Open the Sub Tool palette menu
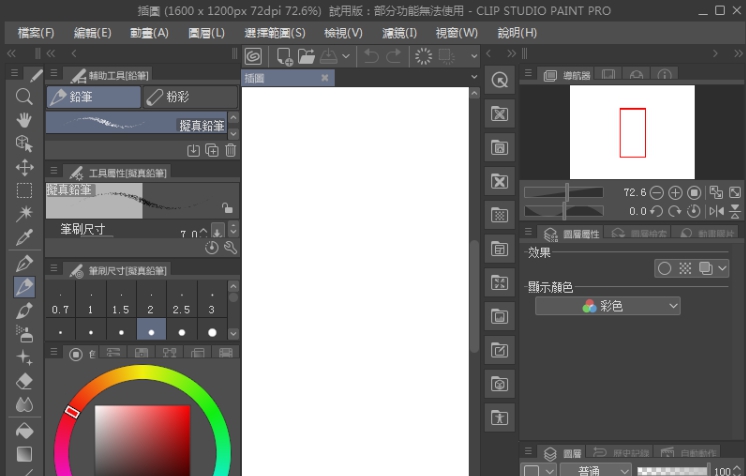 click(x=54, y=73)
